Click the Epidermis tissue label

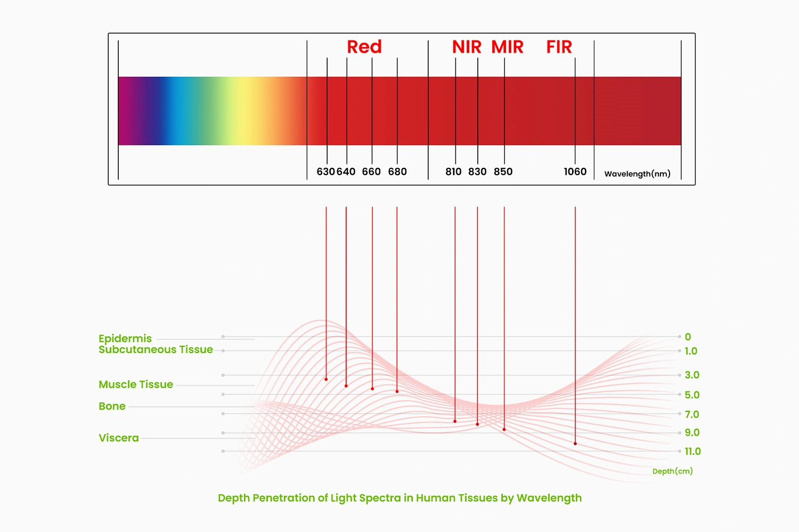[125, 339]
